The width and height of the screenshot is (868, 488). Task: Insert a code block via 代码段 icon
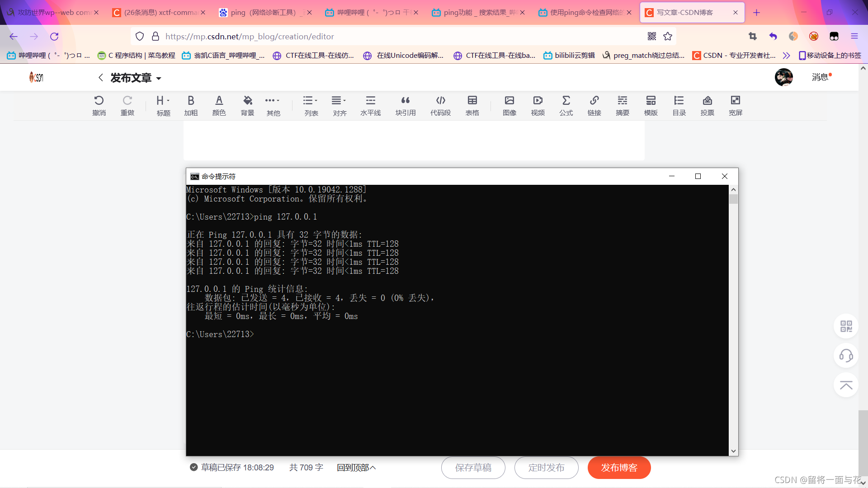pyautogui.click(x=441, y=105)
